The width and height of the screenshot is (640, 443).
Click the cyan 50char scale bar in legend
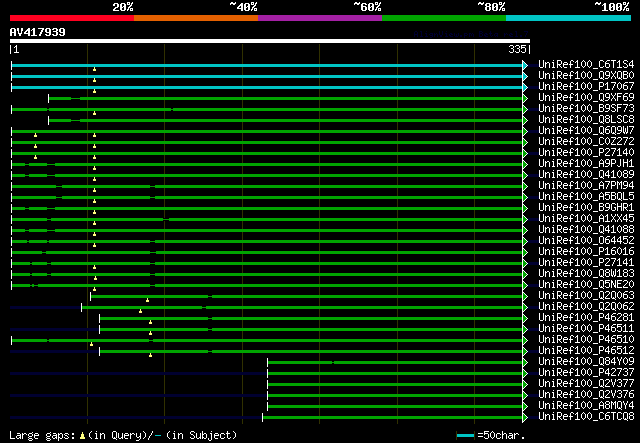click(464, 436)
